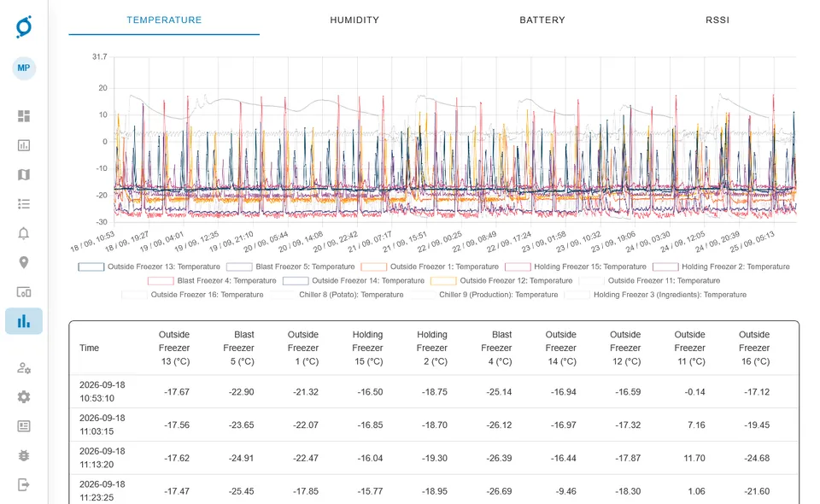
Task: Toggle Holding Freezer 15 legend series
Action: (576, 267)
